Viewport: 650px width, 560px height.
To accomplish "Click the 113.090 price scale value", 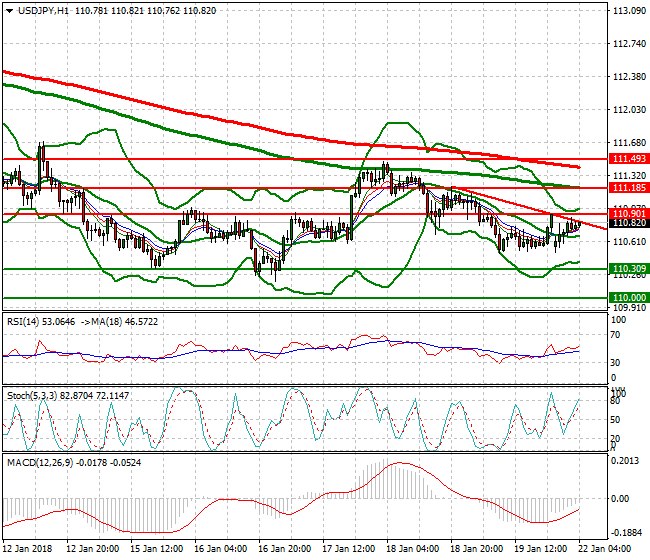I will [629, 11].
